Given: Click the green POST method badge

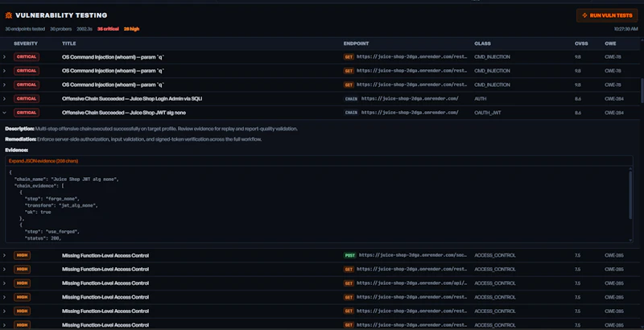Looking at the screenshot, I should click(350, 255).
